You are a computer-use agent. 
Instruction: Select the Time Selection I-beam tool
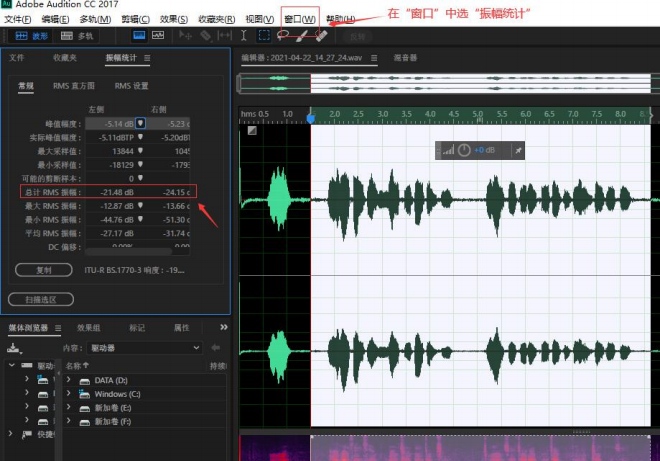pos(244,36)
